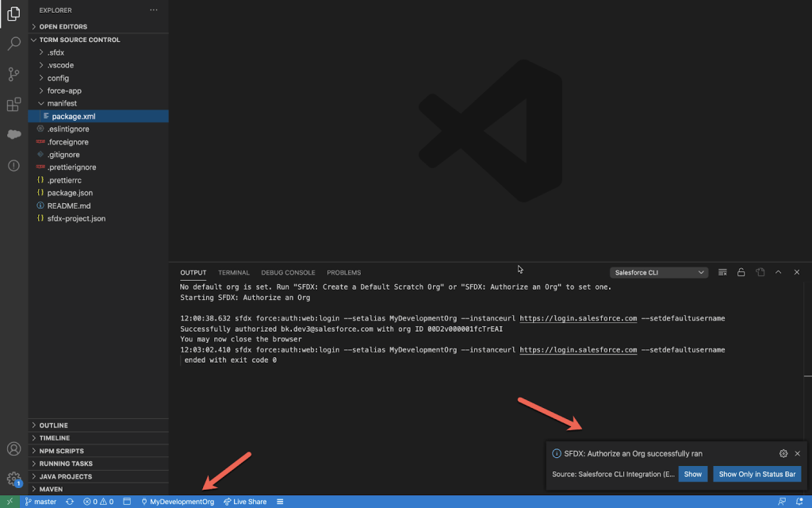Select MyDevelopmentOrg in status bar
Screen dimensions: 812x508
177,502
